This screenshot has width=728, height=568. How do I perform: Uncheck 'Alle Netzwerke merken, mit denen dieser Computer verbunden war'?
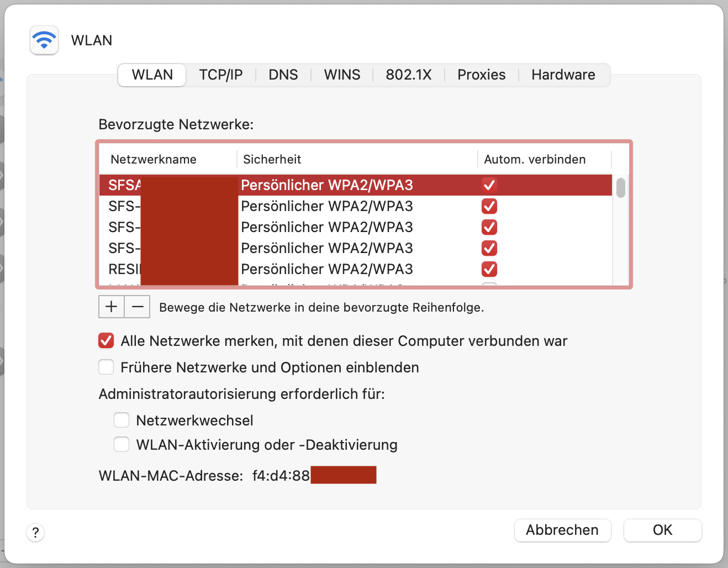pos(105,340)
